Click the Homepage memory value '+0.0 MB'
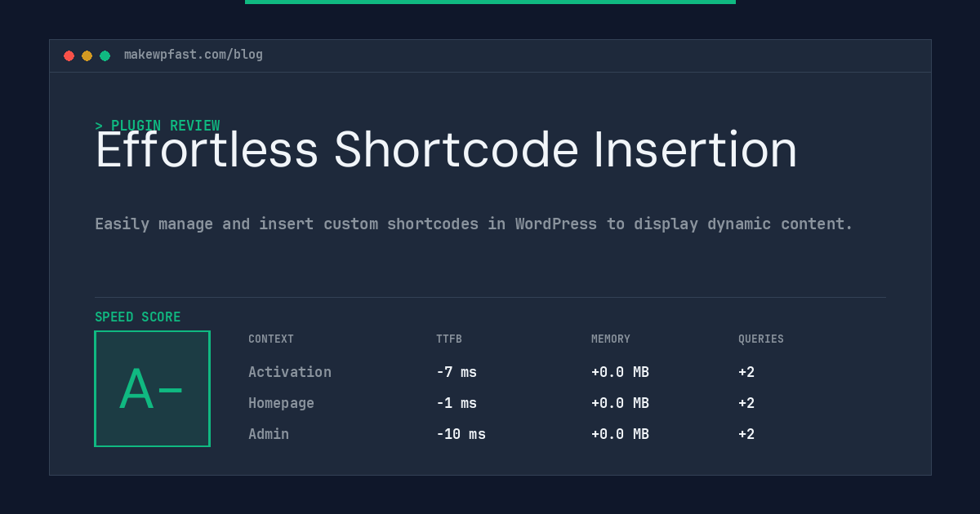 coord(620,403)
